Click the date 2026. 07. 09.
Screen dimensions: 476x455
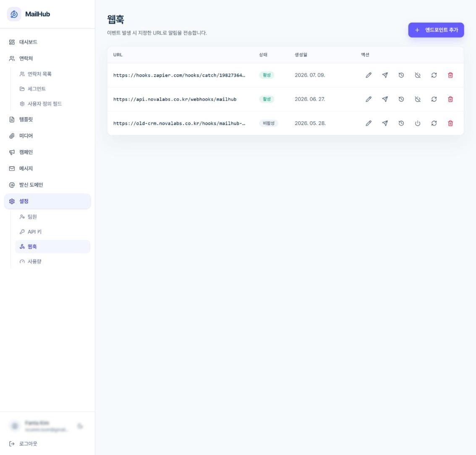point(310,75)
